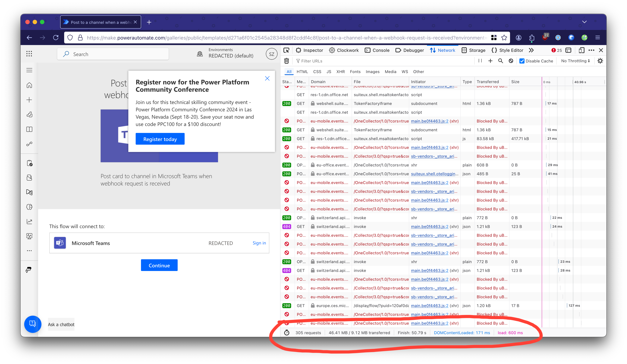Click the 305 requests status text
The width and height of the screenshot is (627, 364).
[308, 333]
